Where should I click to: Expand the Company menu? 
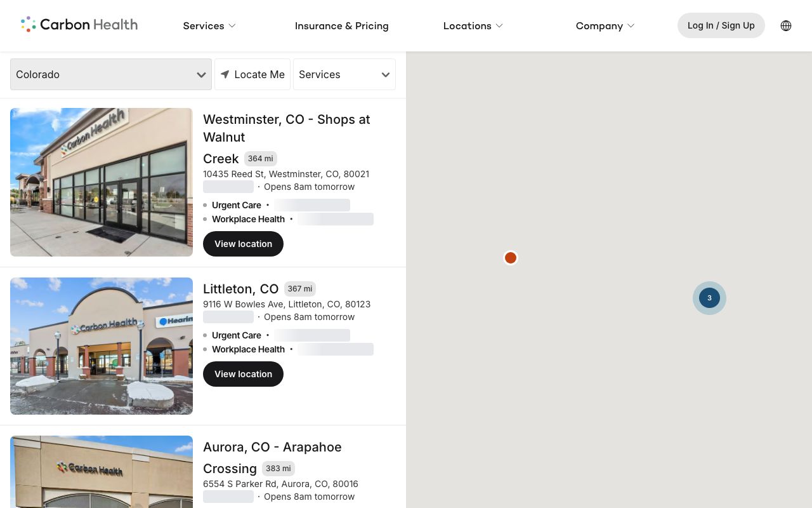tap(605, 25)
